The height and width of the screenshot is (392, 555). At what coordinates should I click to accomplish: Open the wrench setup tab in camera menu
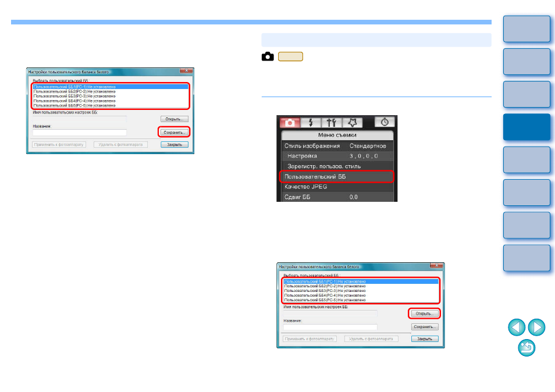[x=331, y=122]
